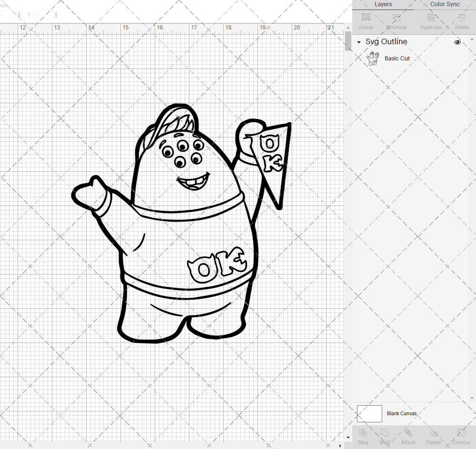Click the Blank Canvas color swatch
476x449 pixels.
point(369,413)
